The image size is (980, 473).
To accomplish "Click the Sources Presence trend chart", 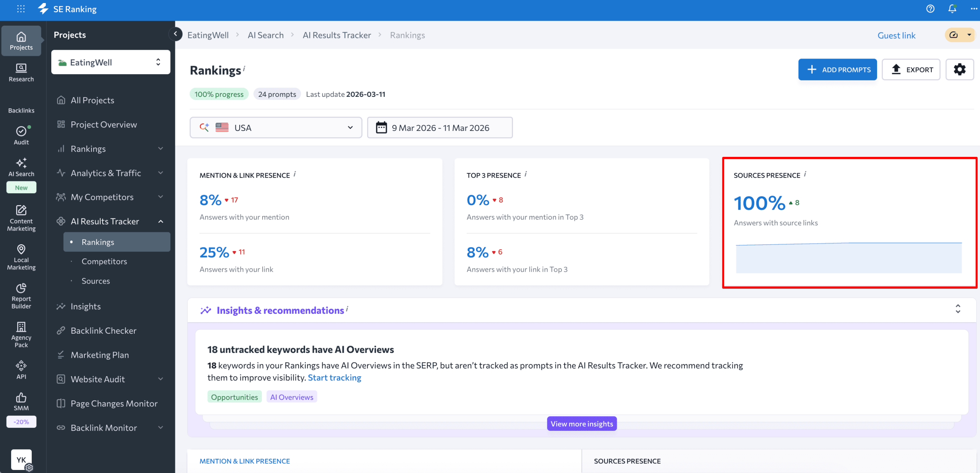I will coord(848,258).
